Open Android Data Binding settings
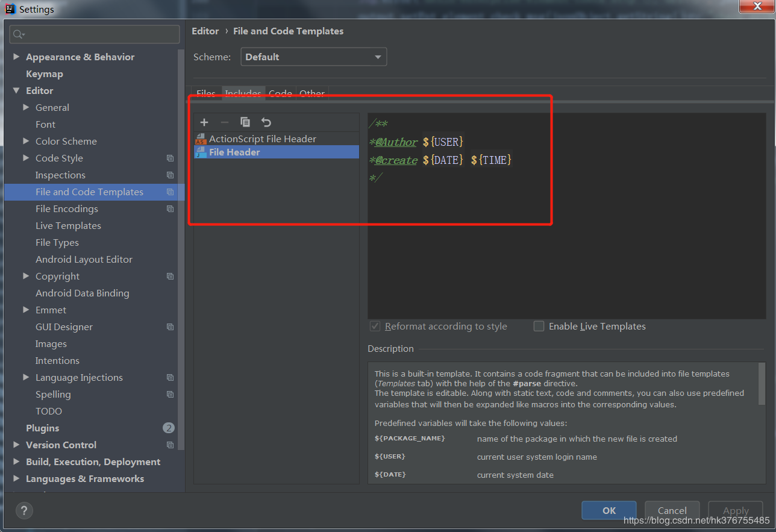776x532 pixels. (83, 293)
